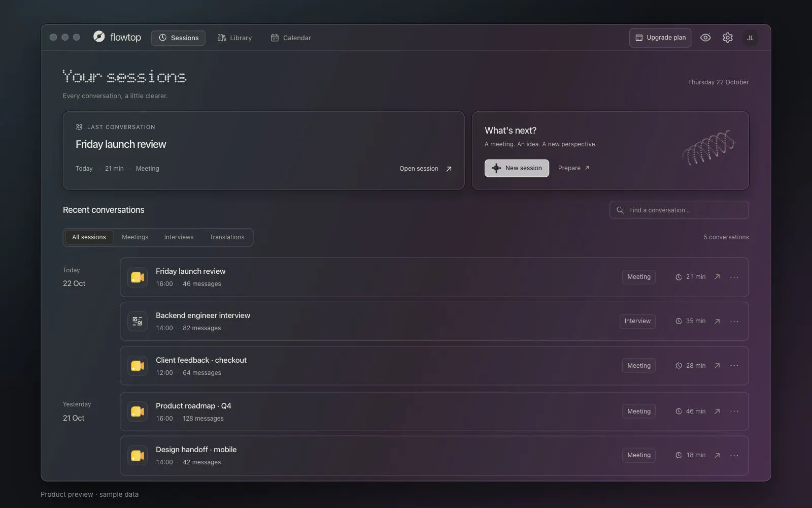
Task: Click the Thursday 22 October date
Action: [718, 82]
